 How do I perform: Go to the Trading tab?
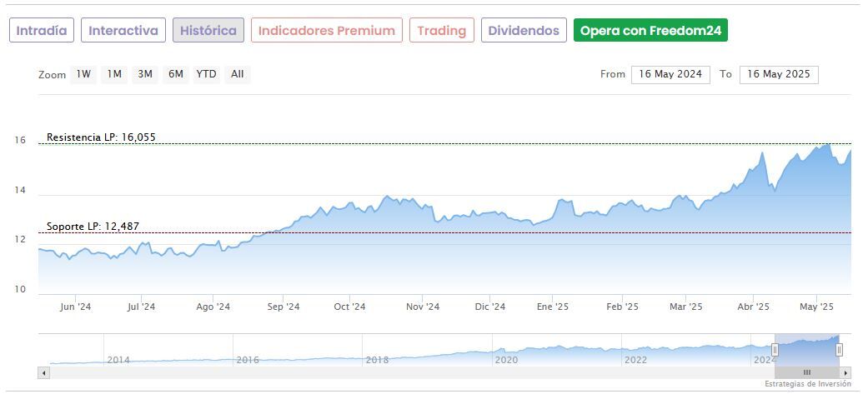click(441, 31)
